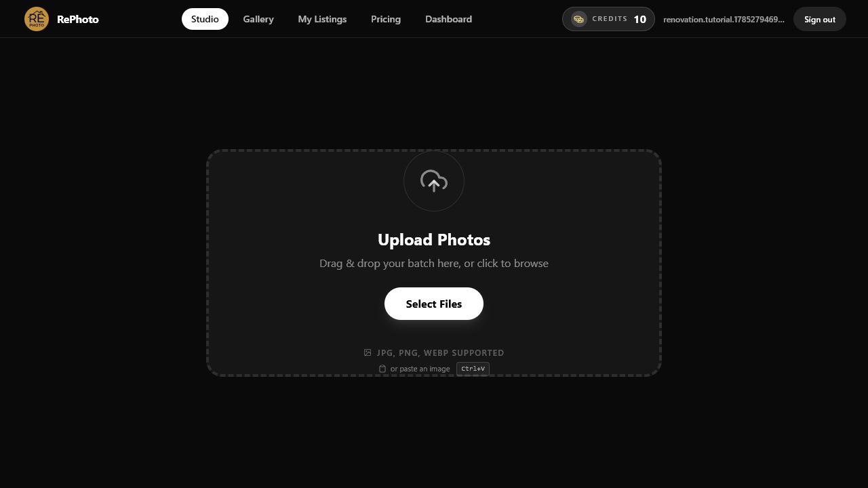
Task: Click the RePhoto brand name text
Action: point(78,19)
